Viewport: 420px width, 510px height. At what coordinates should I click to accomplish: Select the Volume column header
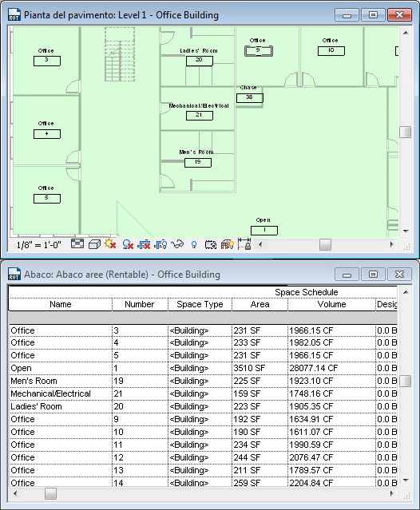click(x=331, y=304)
